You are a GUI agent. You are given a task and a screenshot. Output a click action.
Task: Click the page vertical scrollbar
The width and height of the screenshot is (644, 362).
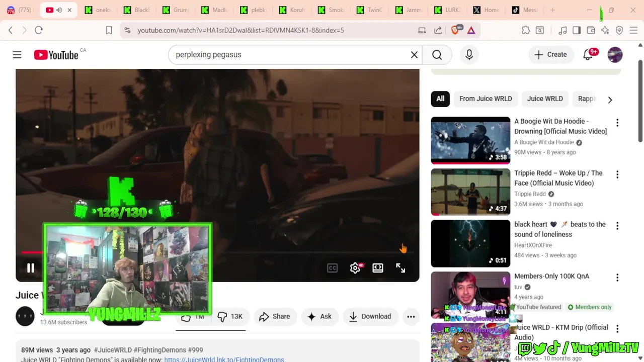640,101
